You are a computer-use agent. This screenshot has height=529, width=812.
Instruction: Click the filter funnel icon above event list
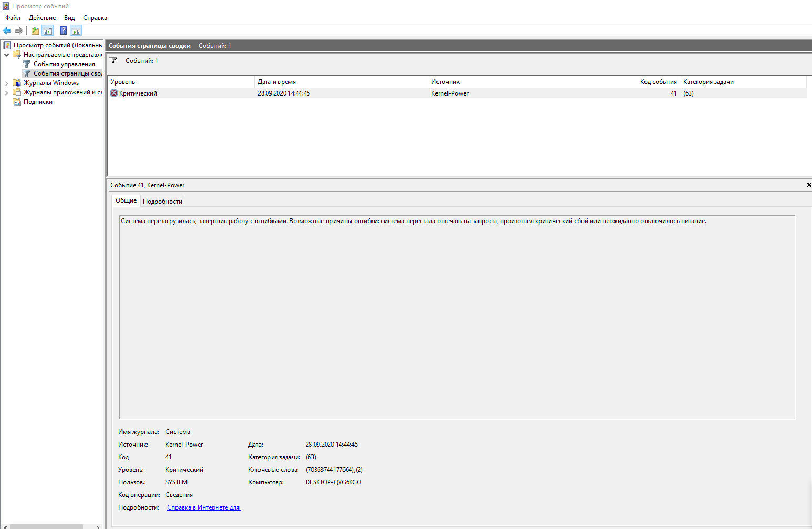tap(113, 61)
